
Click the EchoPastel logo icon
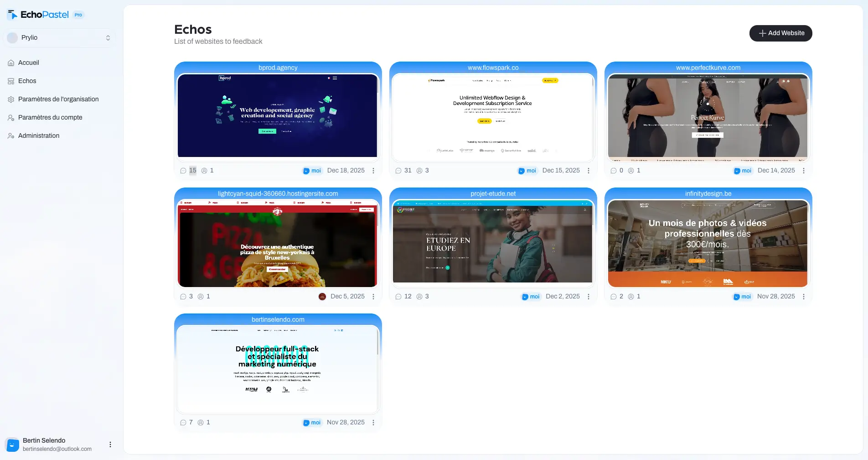[12, 14]
